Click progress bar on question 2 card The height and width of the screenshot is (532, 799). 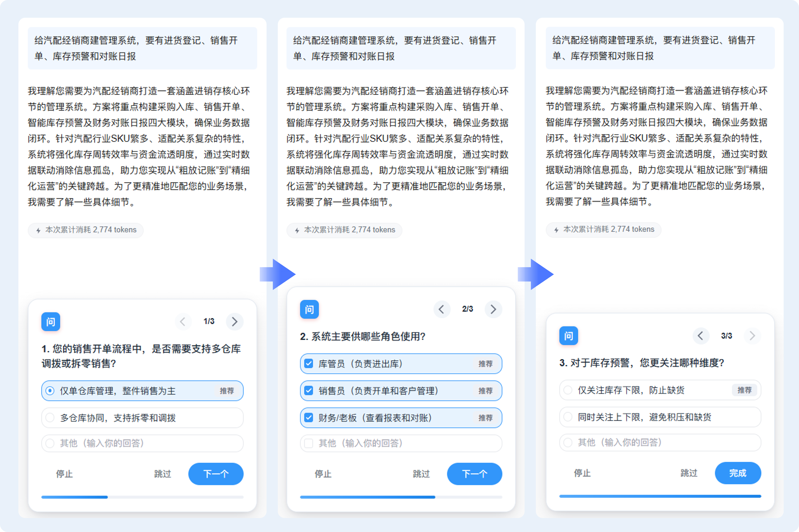pyautogui.click(x=401, y=497)
